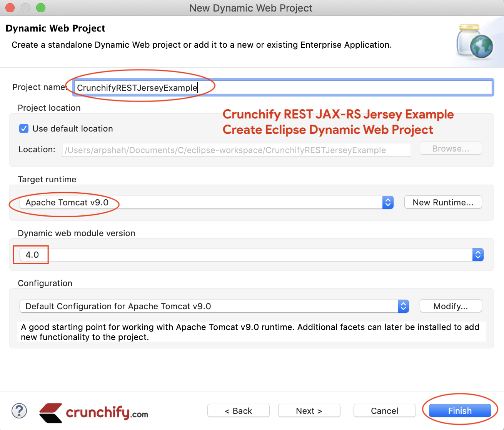Expand the Dynamic web module version dropdown

[x=477, y=255]
